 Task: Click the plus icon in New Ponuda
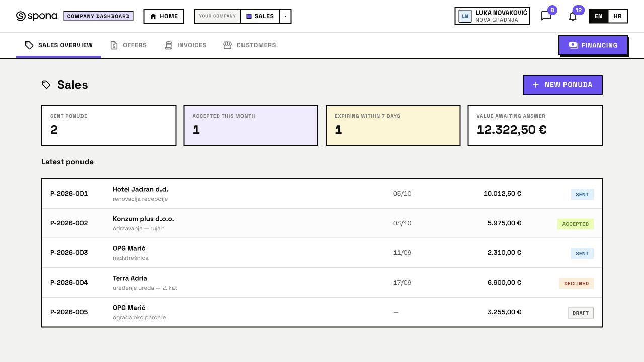coord(536,85)
